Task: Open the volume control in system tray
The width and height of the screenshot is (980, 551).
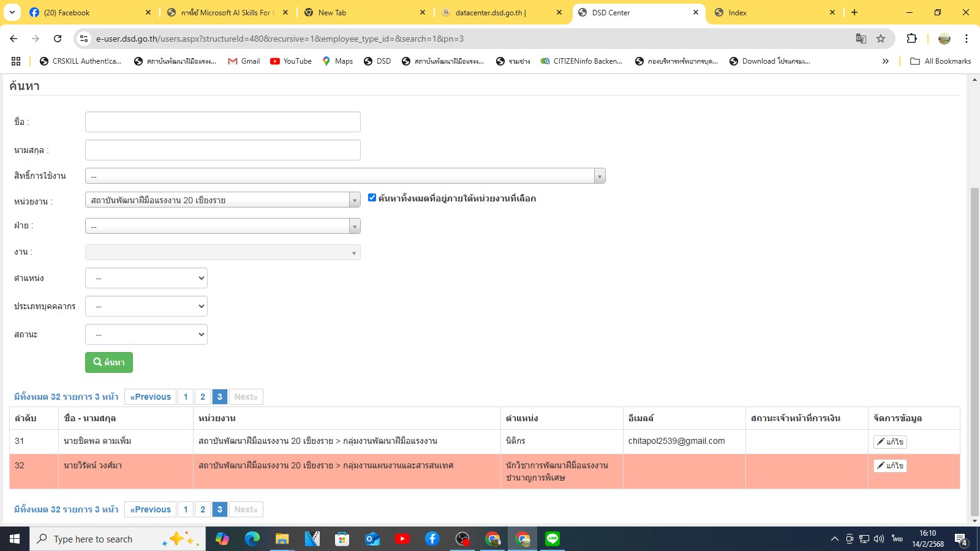Action: tap(879, 539)
